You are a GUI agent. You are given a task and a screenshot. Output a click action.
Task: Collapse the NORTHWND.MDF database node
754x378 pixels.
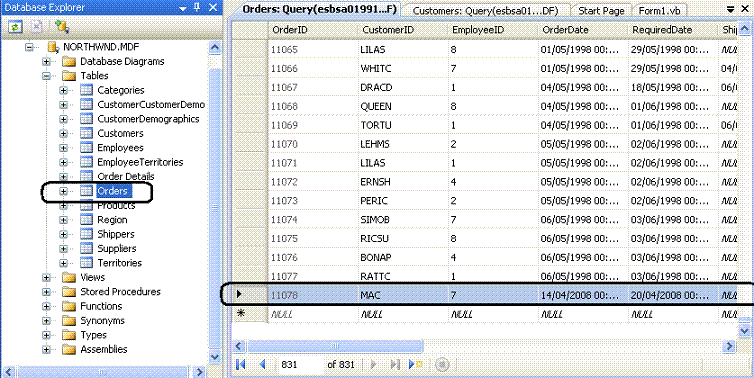pyautogui.click(x=30, y=47)
